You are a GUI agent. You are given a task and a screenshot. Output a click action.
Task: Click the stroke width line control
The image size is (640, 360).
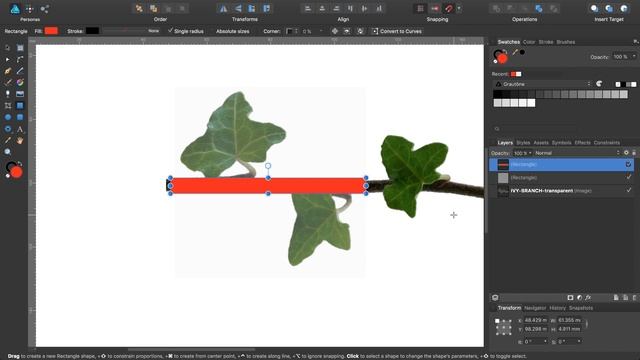coord(124,31)
